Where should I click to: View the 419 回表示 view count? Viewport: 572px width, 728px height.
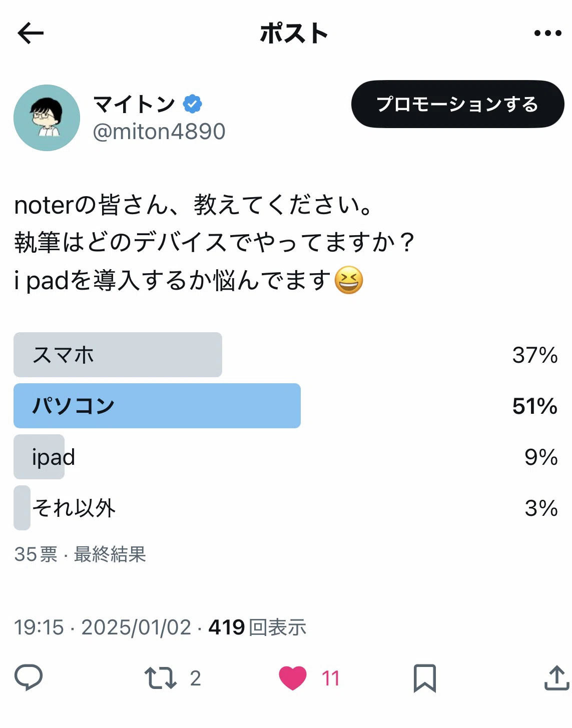[257, 627]
